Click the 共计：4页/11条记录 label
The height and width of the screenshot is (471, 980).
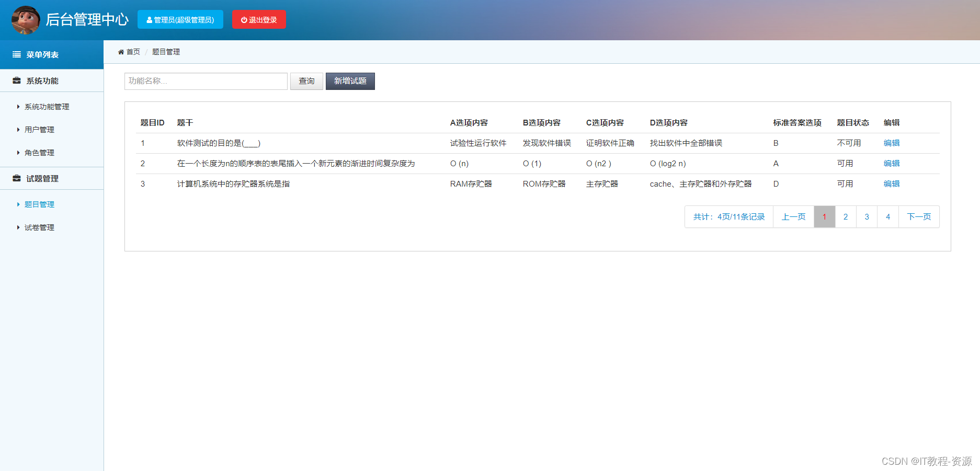pos(729,217)
